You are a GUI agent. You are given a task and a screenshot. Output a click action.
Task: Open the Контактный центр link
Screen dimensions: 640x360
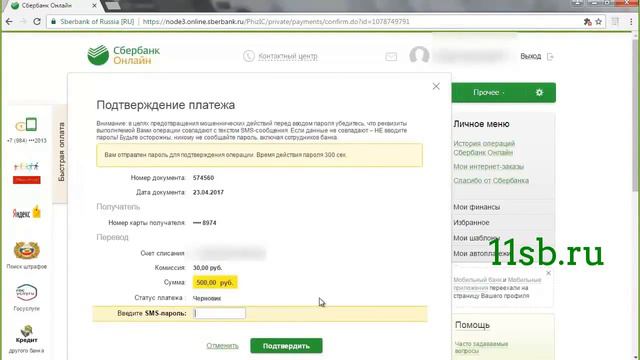click(x=288, y=56)
